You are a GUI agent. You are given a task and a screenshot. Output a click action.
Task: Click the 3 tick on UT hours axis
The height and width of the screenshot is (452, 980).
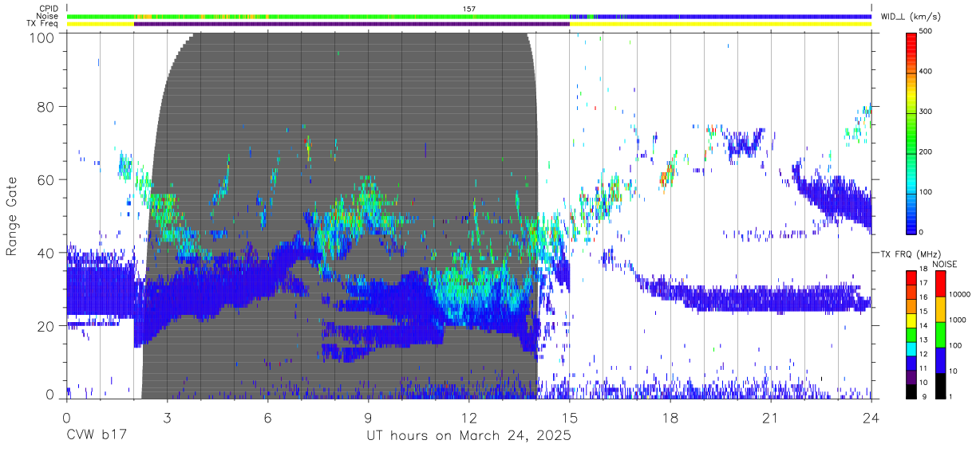point(167,417)
